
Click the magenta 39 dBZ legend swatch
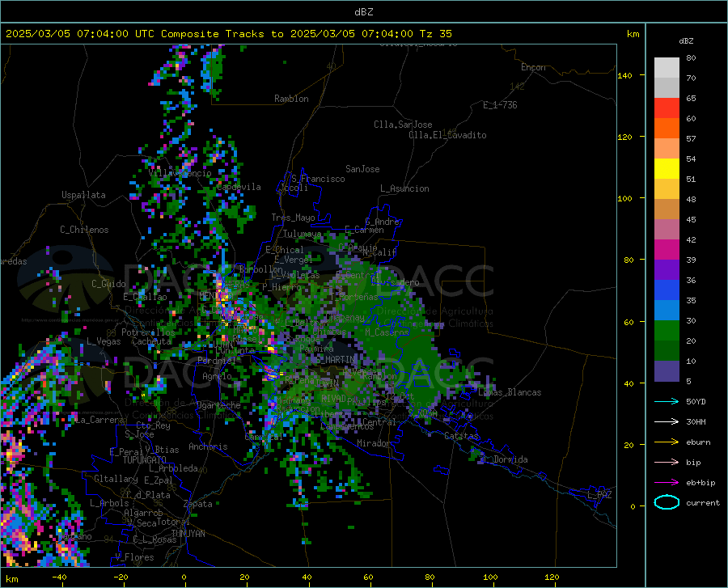tap(667, 250)
